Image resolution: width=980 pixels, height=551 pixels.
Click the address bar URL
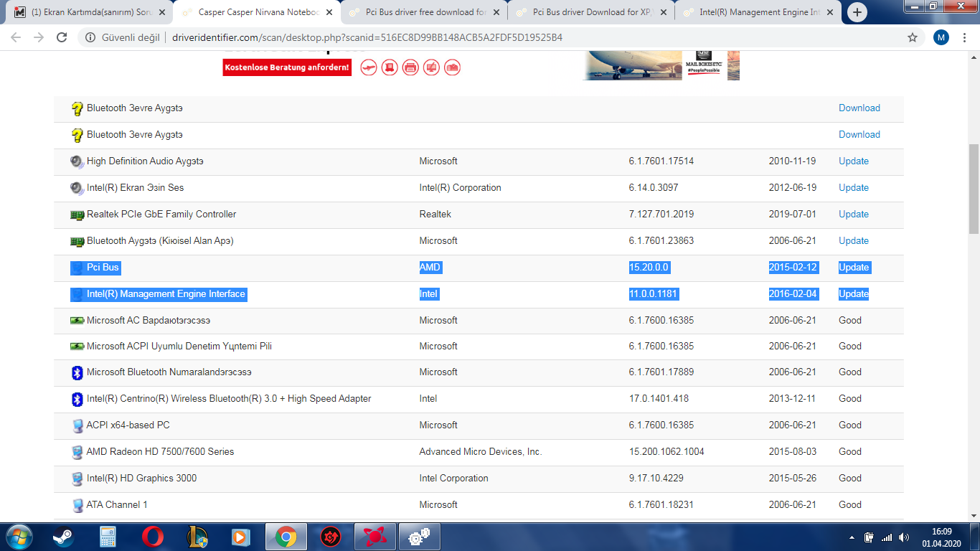tap(367, 37)
